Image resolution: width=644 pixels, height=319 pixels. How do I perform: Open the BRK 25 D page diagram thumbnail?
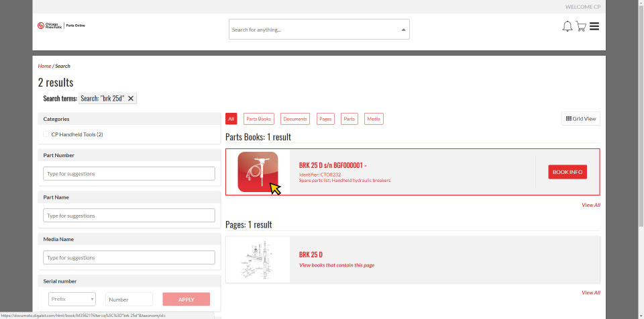[258, 260]
